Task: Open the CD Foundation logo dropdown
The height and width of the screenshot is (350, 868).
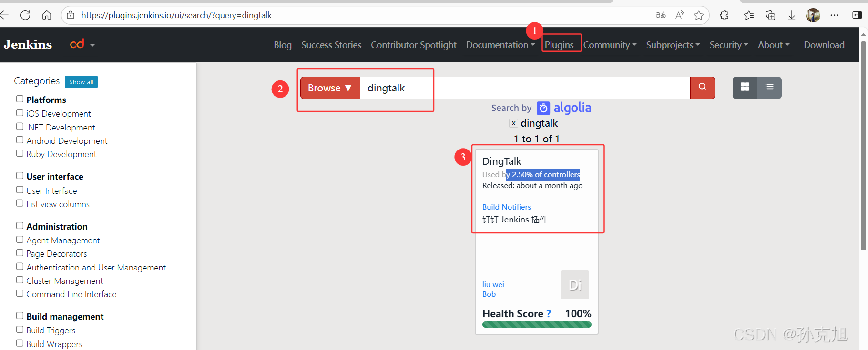Action: pos(82,45)
